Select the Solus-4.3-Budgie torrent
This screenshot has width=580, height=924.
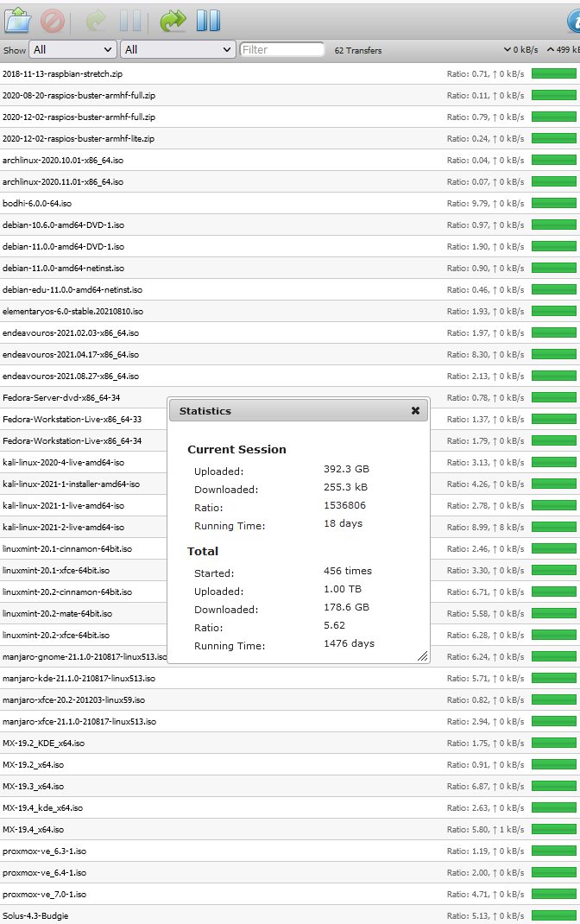[290, 915]
